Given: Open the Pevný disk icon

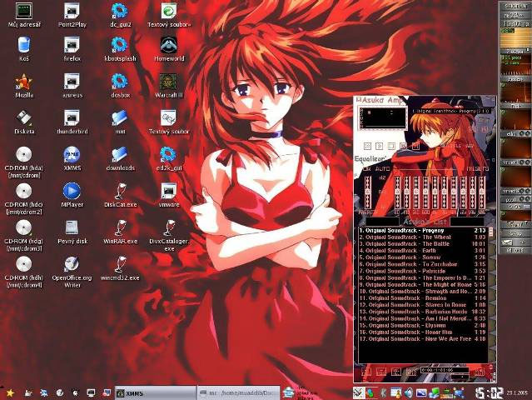Looking at the screenshot, I should pyautogui.click(x=72, y=232).
